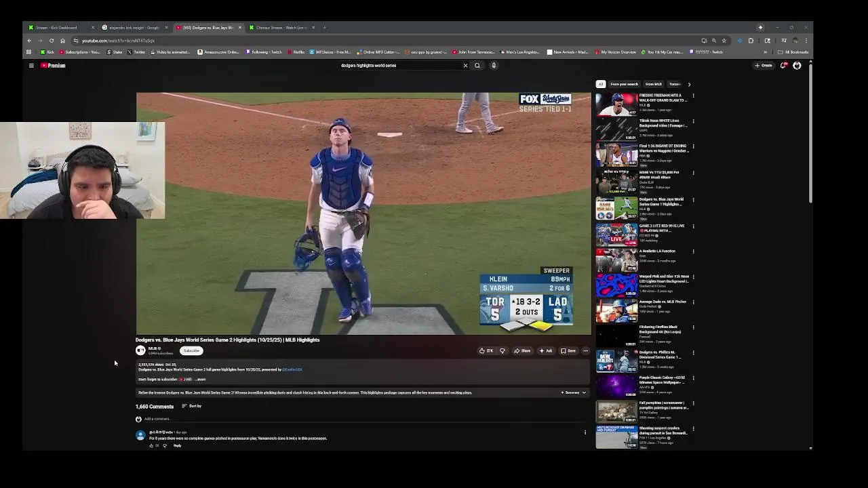Switch to the alejandro kirk weight Google tab

(x=134, y=28)
